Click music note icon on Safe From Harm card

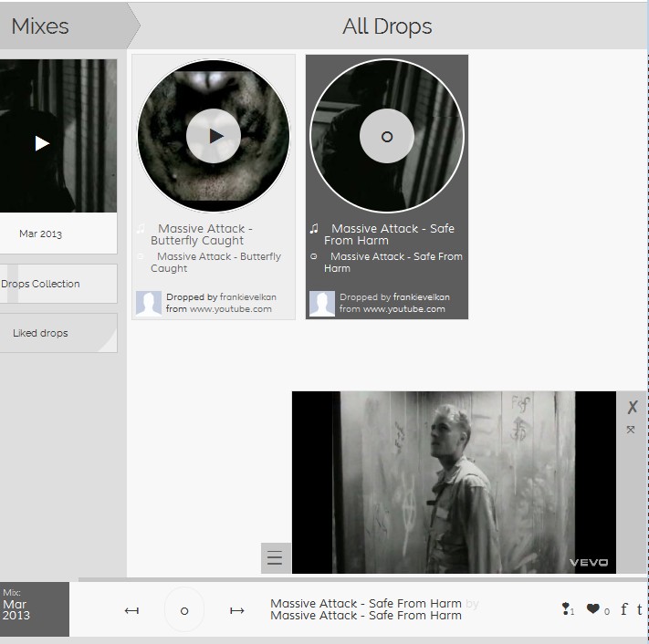[x=314, y=228]
